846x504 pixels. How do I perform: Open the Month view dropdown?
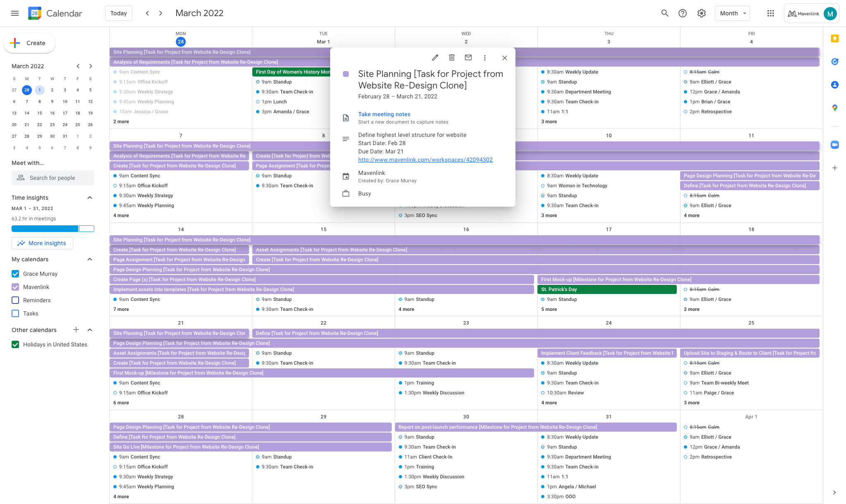[732, 13]
